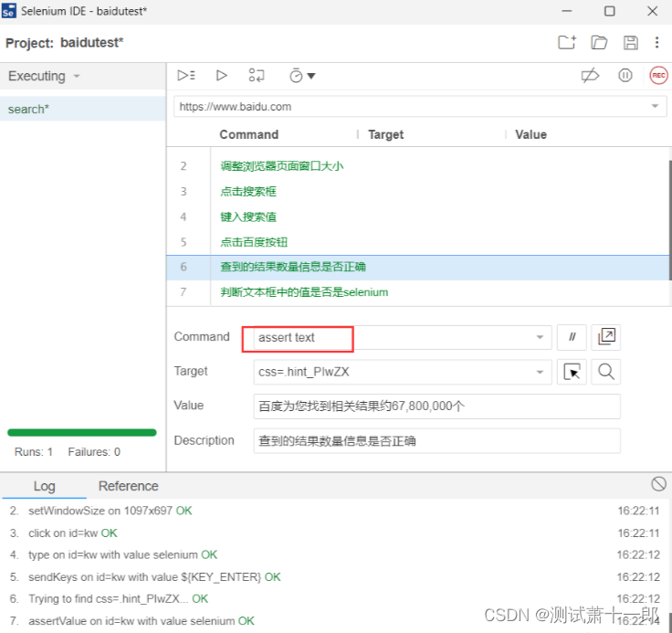Click the assert text command field

pyautogui.click(x=403, y=337)
